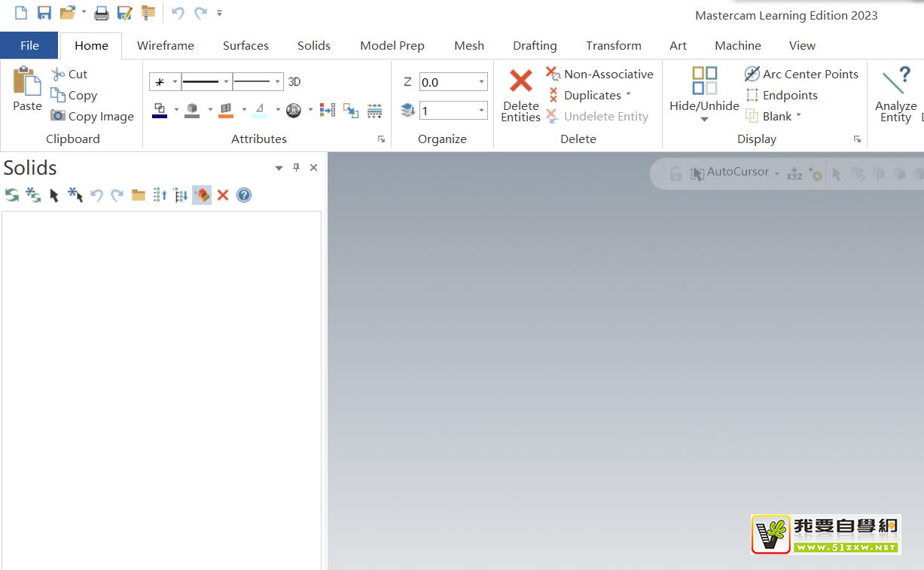Toggle Arc Center Points display
Viewport: 924px width, 570px height.
tap(801, 74)
